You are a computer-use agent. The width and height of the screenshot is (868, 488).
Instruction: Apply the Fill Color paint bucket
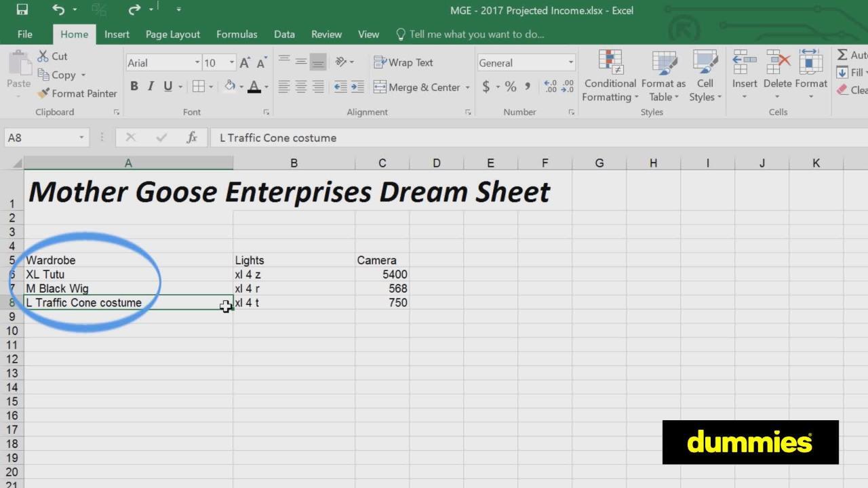click(231, 86)
